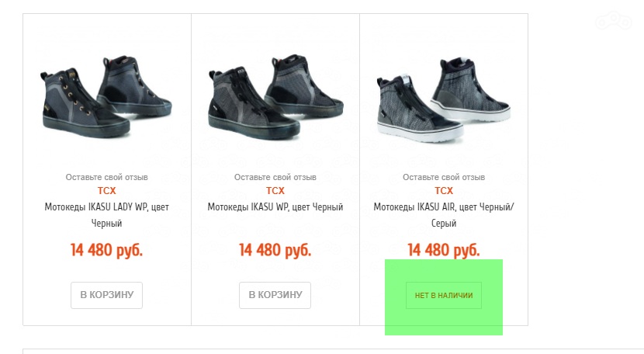
Task: Add IKASU LADY WP to cart with 'В корзину'
Action: [x=106, y=295]
